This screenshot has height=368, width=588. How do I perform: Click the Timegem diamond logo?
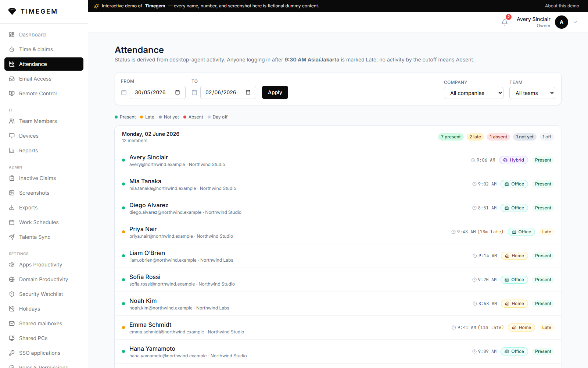(12, 11)
